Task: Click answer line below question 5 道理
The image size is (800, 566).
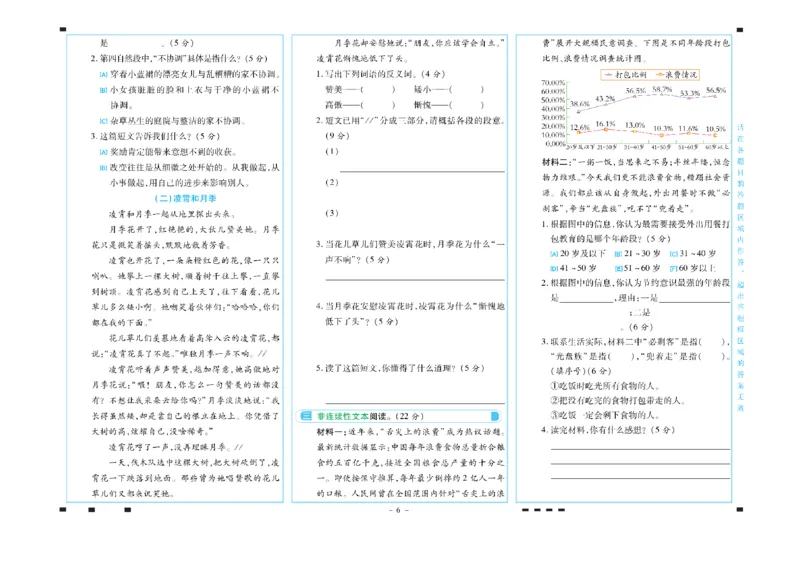Action: [x=415, y=403]
